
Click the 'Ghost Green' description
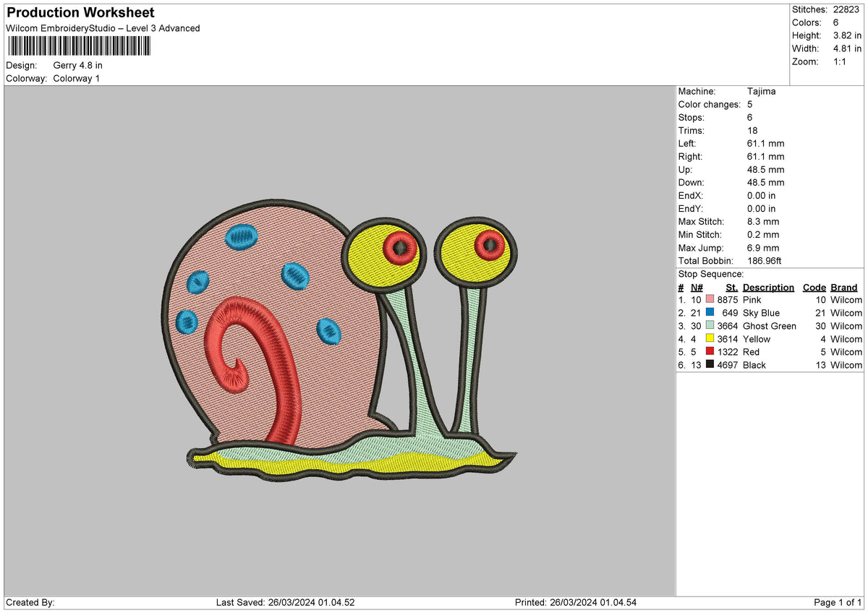click(770, 326)
